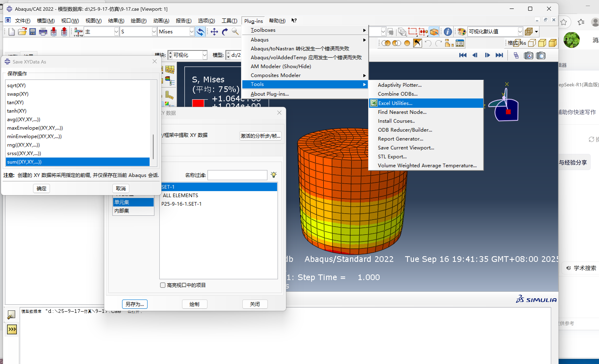Click the New Model Database icon
The width and height of the screenshot is (599, 364).
(11, 32)
